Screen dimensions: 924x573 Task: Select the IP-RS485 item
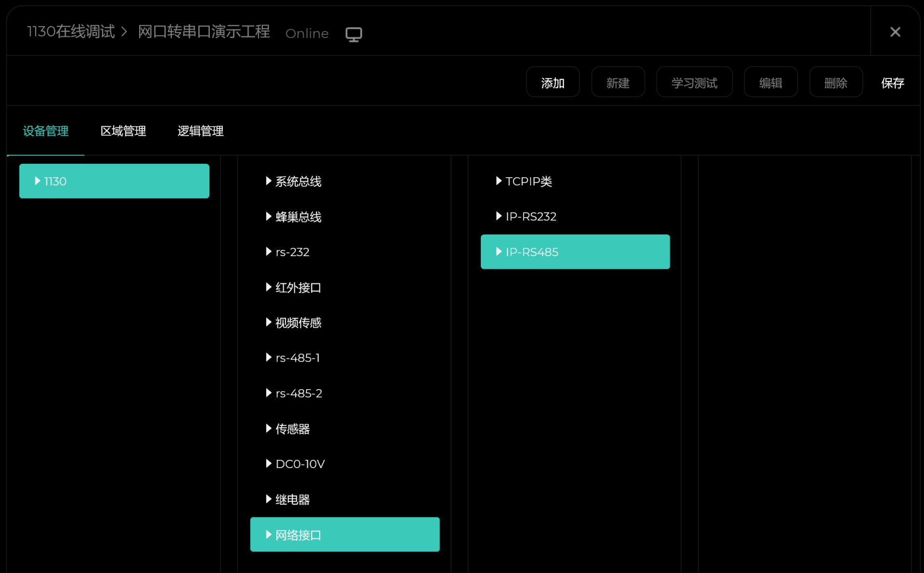pyautogui.click(x=575, y=252)
